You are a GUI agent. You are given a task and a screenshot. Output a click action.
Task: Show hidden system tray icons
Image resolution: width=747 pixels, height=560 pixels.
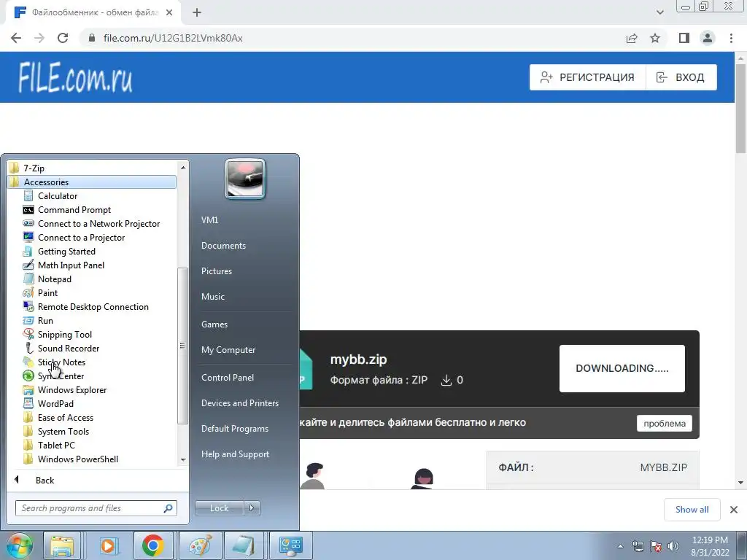[620, 546]
